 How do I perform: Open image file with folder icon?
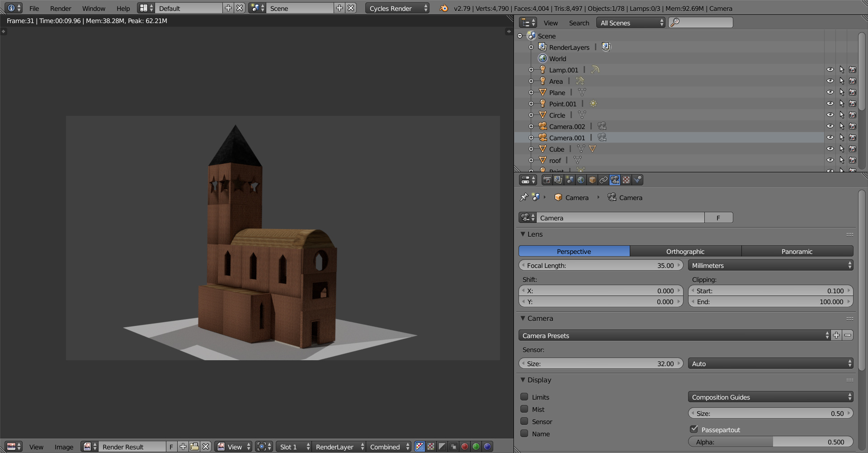[194, 447]
